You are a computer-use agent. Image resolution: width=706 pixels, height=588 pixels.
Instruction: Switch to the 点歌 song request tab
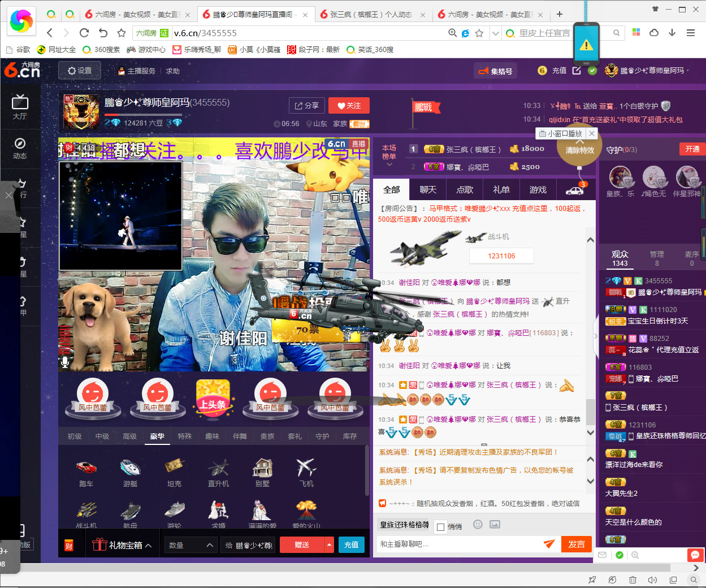(465, 189)
